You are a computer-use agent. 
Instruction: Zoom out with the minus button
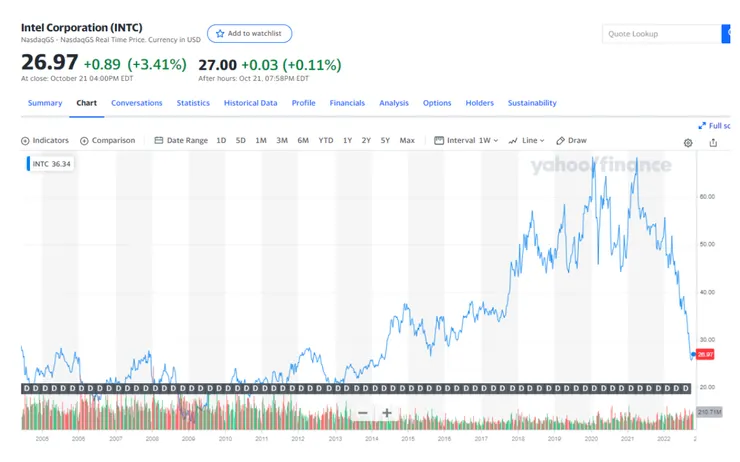pos(363,413)
